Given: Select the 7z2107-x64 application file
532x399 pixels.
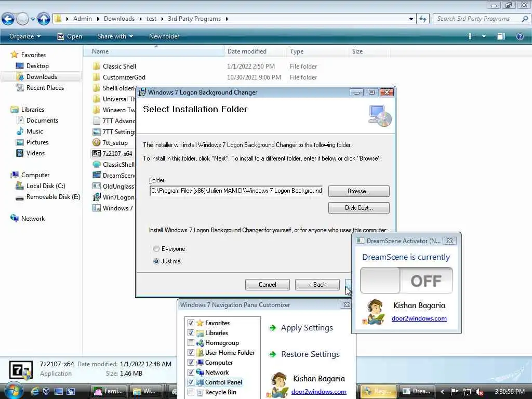Looking at the screenshot, I should pyautogui.click(x=117, y=153).
